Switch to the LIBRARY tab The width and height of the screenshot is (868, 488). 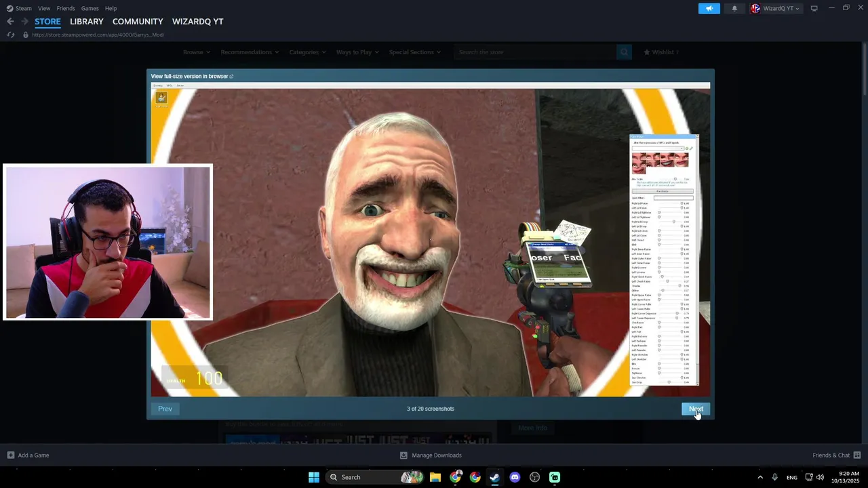coord(87,22)
